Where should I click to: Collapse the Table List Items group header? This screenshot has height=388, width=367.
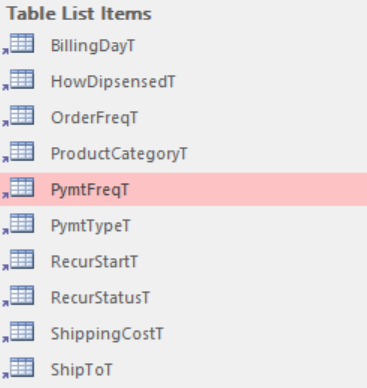point(79,14)
